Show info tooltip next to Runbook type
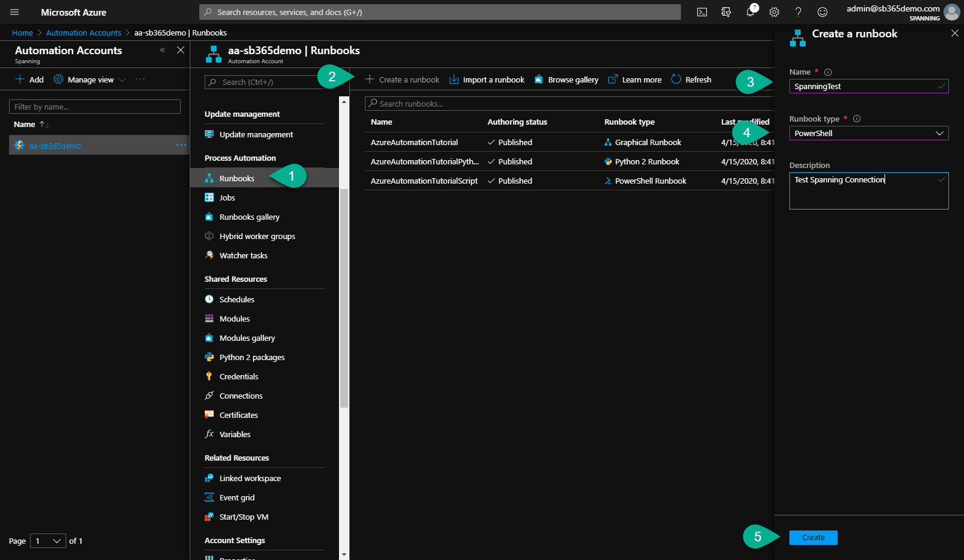 (x=857, y=119)
